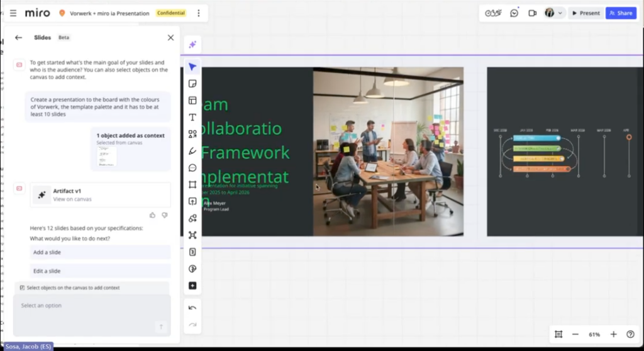Choose the 'Add a slide' option

100,252
